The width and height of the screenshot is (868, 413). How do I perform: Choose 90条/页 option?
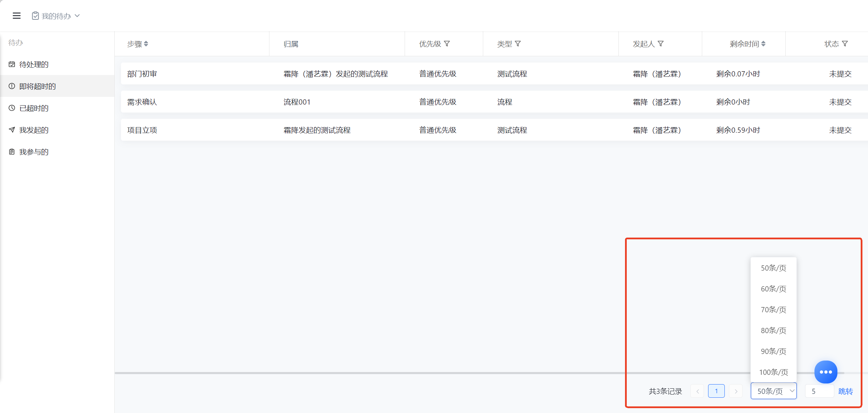(773, 351)
